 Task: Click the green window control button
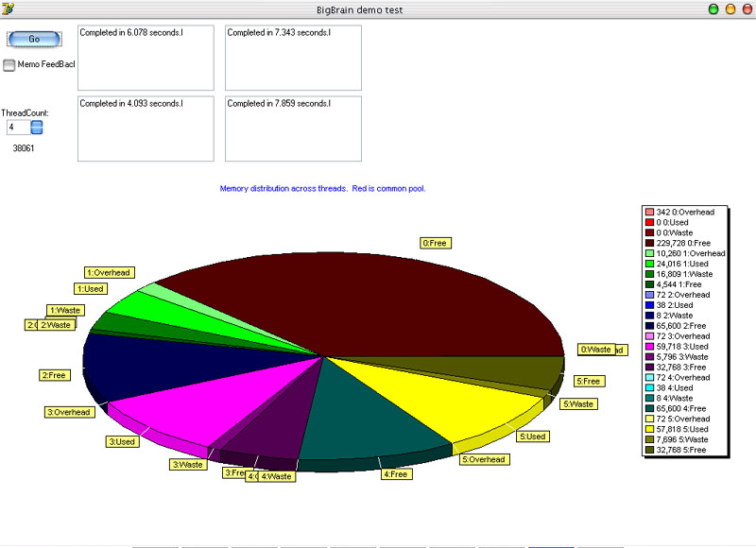(x=713, y=9)
